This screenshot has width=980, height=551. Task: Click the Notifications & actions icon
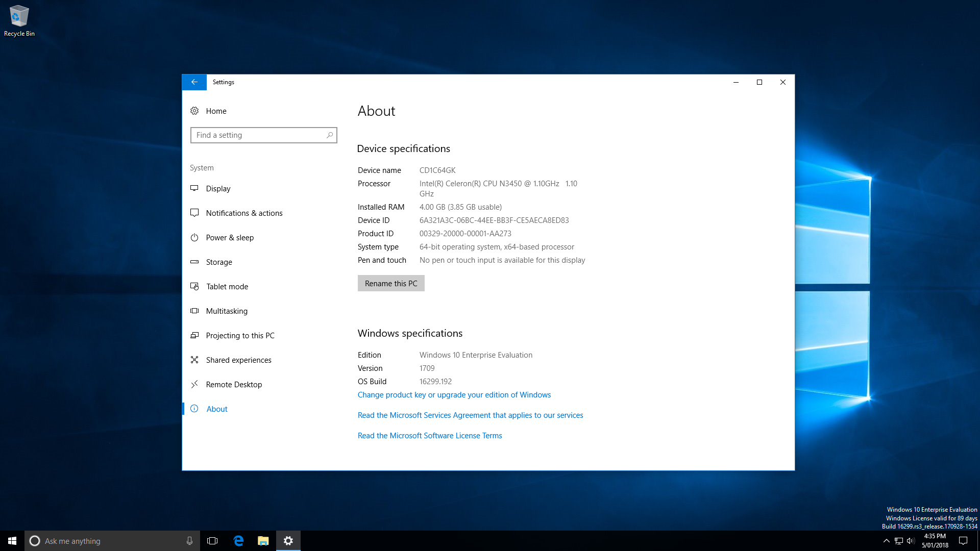pyautogui.click(x=194, y=213)
